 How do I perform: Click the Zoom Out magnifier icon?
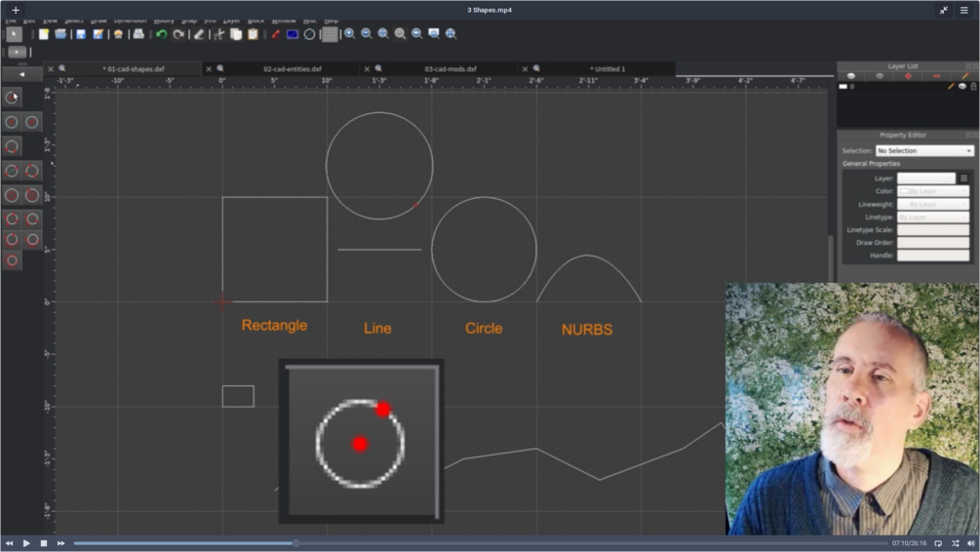click(x=367, y=34)
